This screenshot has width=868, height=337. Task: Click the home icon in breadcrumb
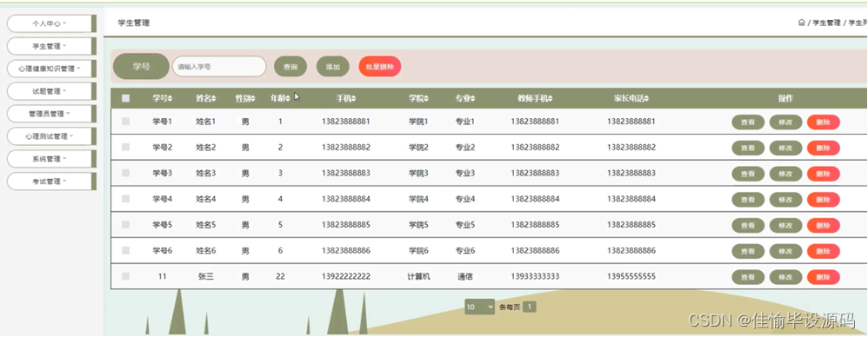[x=801, y=23]
